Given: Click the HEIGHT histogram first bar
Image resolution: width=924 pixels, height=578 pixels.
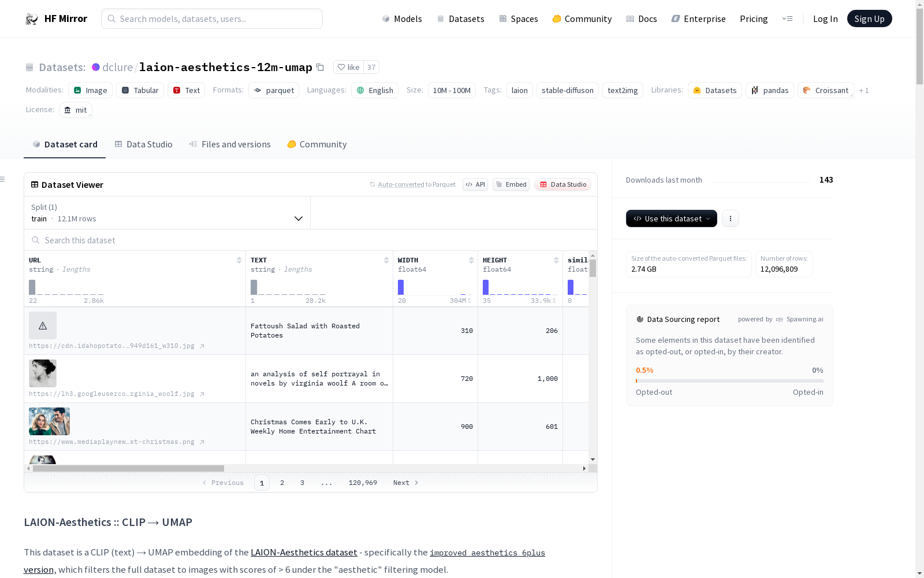Looking at the screenshot, I should 486,287.
